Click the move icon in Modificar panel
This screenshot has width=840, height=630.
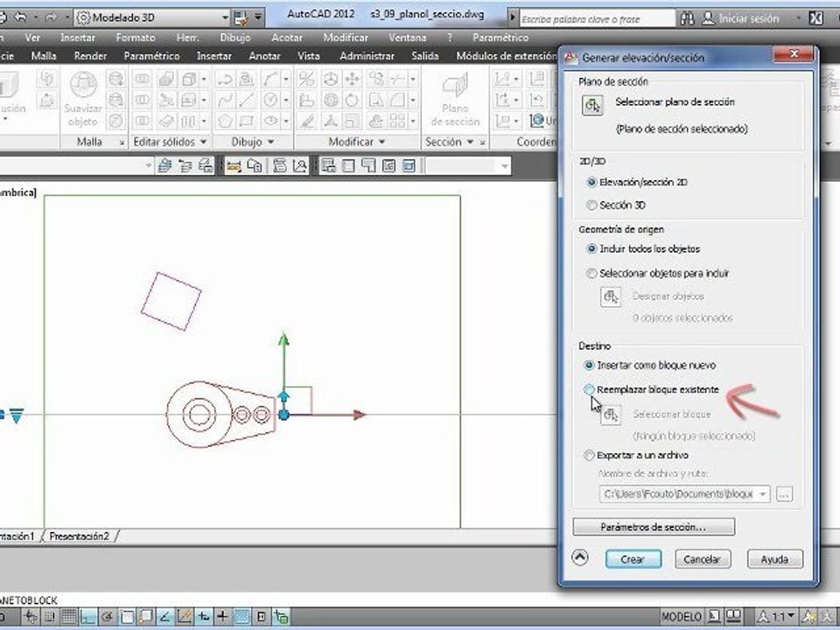[x=352, y=79]
